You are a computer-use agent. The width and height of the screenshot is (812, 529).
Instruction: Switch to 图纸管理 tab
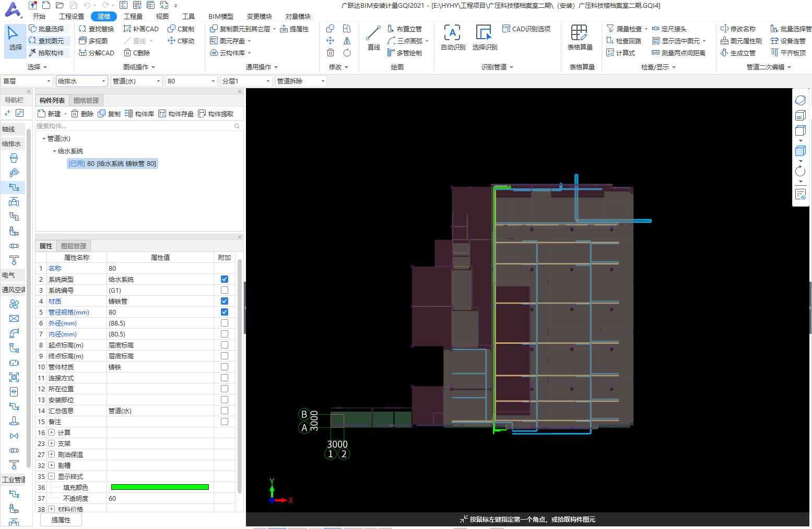86,100
